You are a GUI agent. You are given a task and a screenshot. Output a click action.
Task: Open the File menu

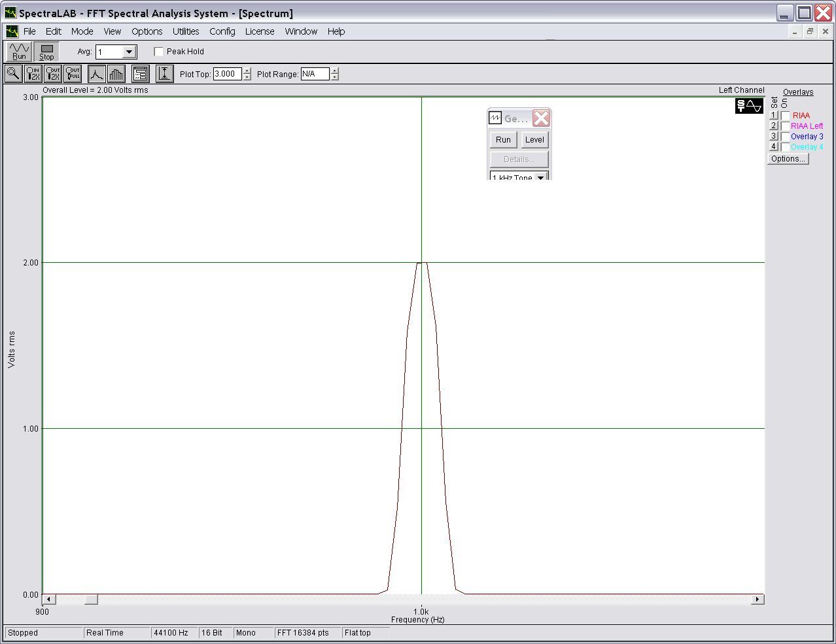[x=29, y=31]
